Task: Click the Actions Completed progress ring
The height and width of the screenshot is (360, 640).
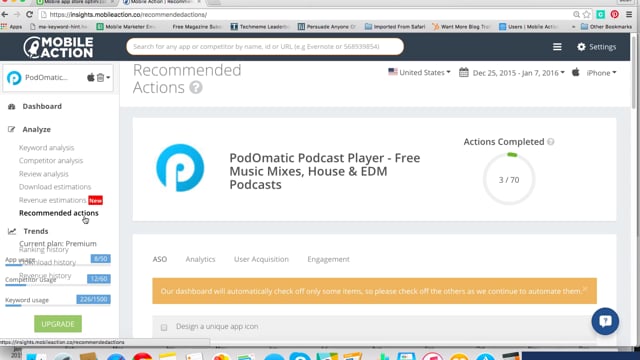Action: (x=509, y=179)
